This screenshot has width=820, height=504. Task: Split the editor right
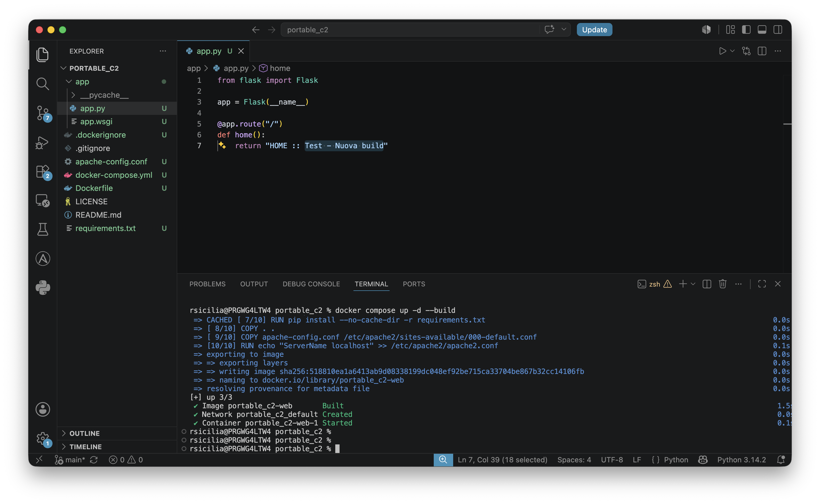tap(762, 51)
